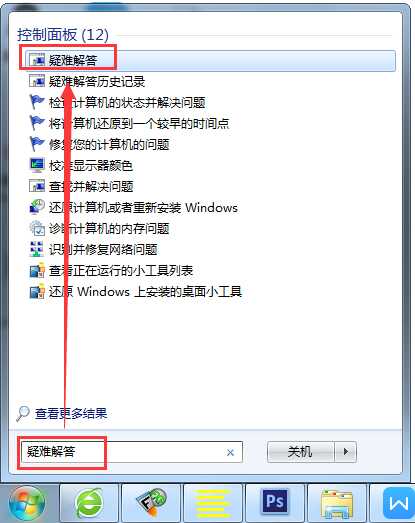Open the green browser icon on taskbar
The width and height of the screenshot is (415, 523).
(x=89, y=503)
